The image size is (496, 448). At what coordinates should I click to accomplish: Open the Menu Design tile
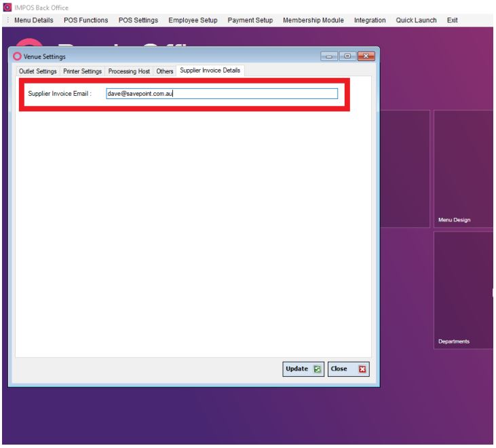464,168
